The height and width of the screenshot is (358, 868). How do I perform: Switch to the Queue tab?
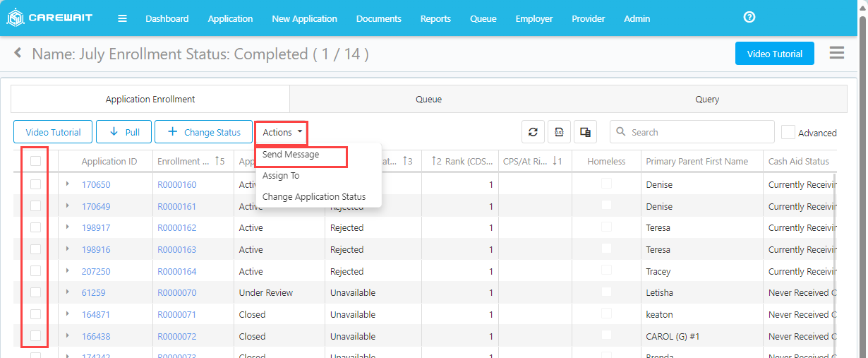pos(428,100)
